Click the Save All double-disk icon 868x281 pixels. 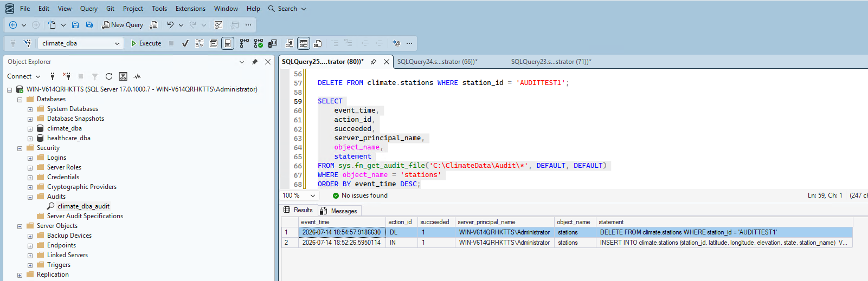89,25
